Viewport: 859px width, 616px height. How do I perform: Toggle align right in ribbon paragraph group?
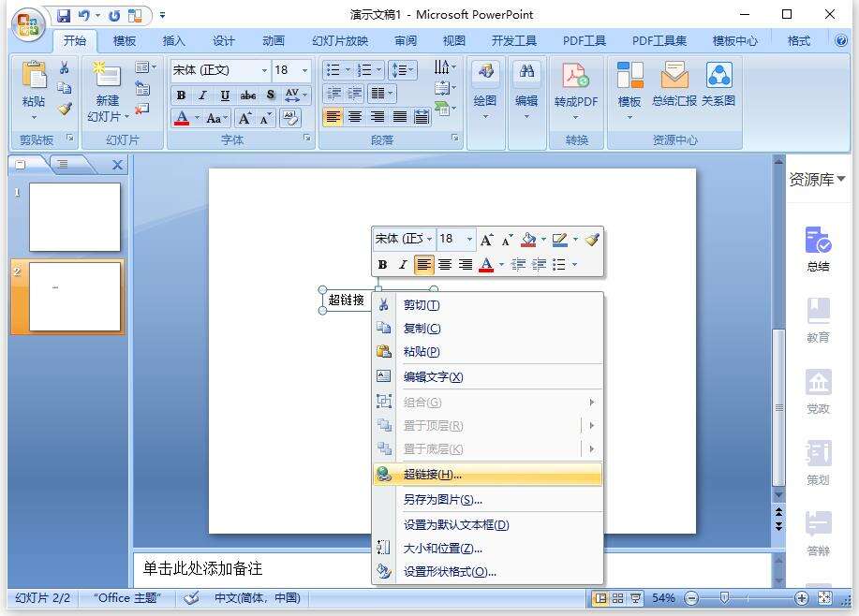[x=378, y=117]
